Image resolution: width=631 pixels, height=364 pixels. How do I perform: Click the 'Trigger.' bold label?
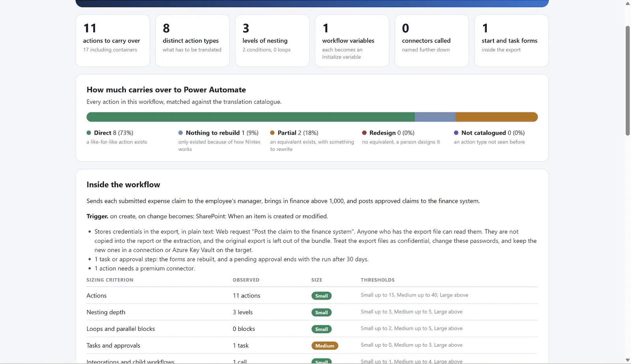[97, 217]
